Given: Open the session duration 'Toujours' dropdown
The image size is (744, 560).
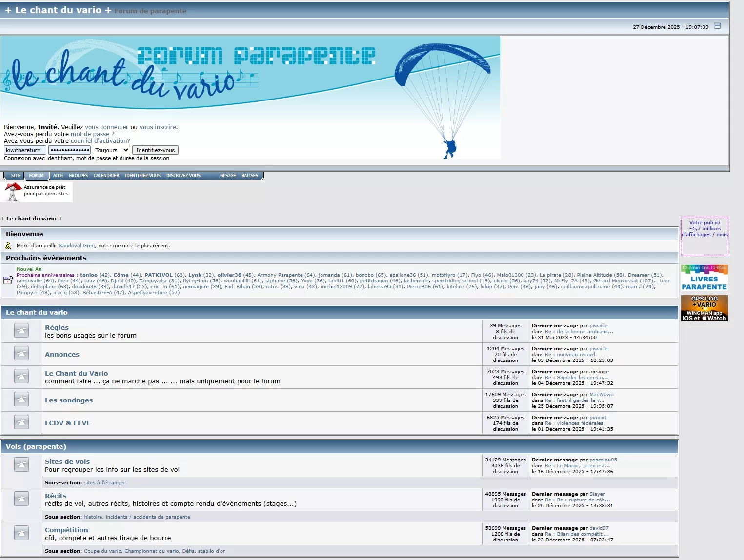Looking at the screenshot, I should pos(111,150).
